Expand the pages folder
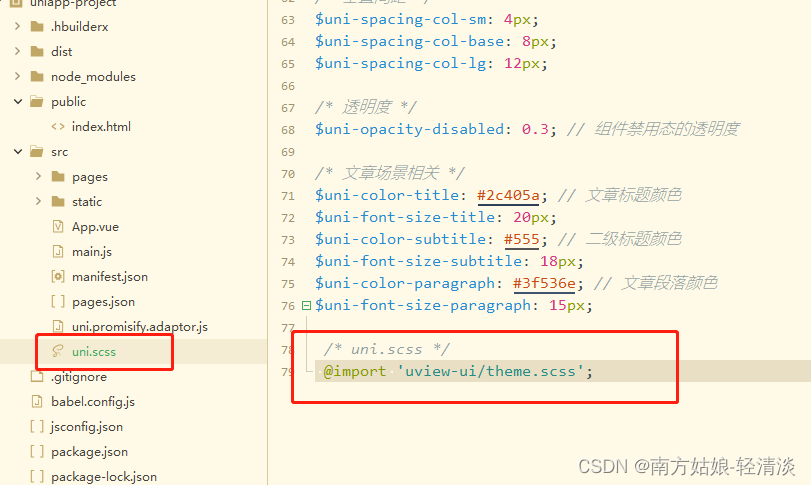811x485 pixels. point(38,176)
